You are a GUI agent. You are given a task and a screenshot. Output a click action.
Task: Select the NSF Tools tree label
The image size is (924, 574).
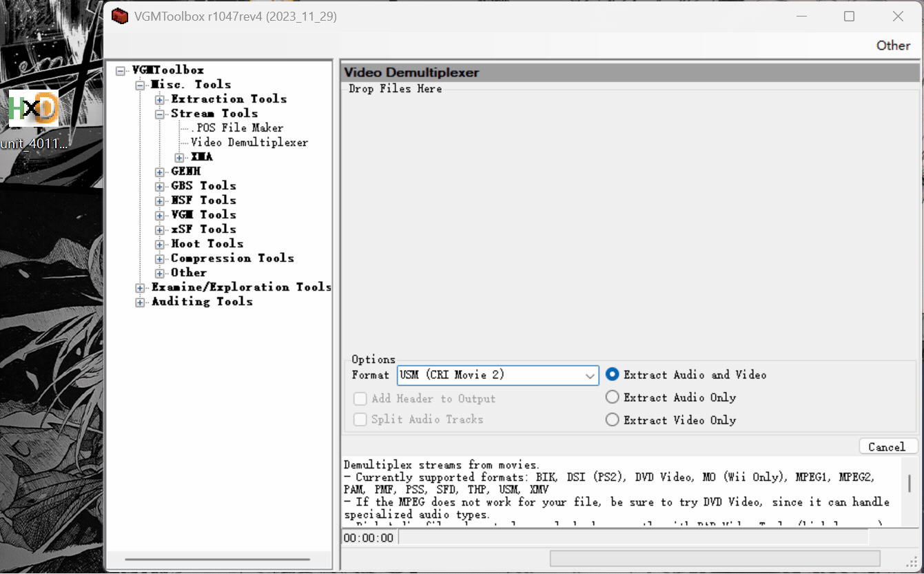tap(204, 201)
